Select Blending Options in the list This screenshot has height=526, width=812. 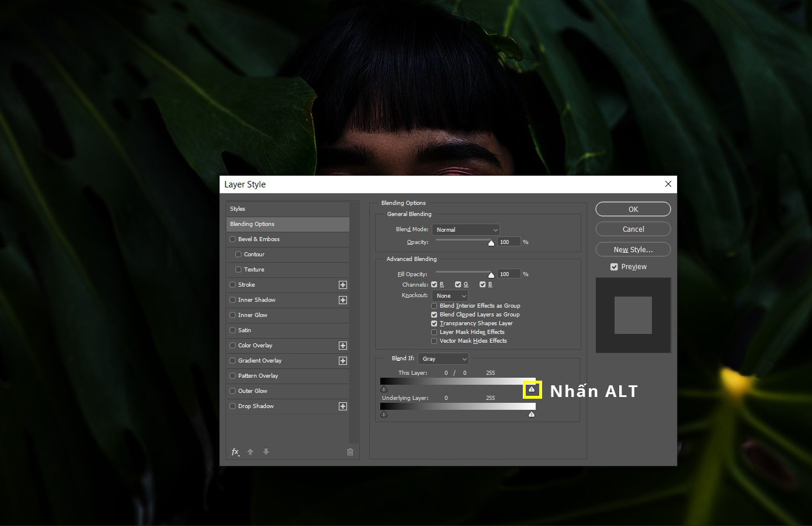point(288,224)
